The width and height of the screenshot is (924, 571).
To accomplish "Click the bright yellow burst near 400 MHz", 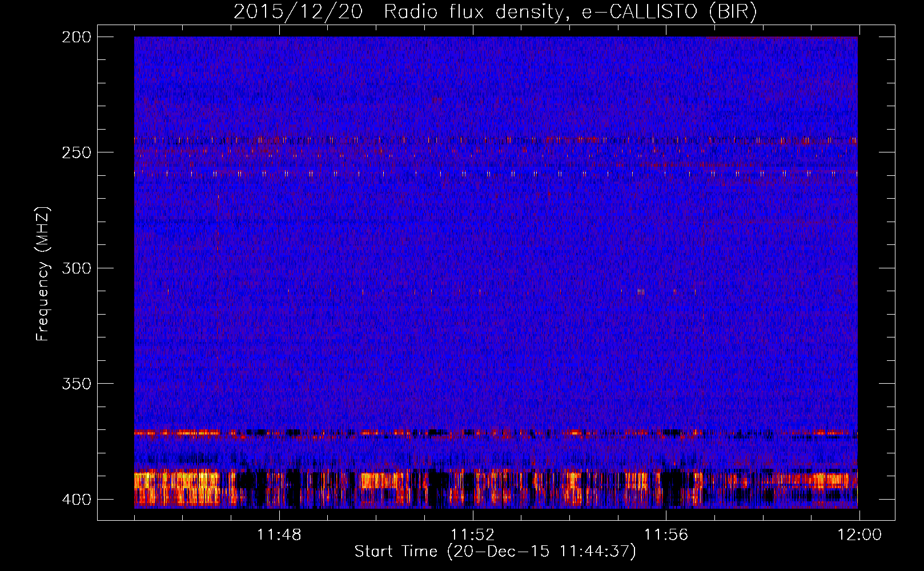I will (x=177, y=488).
